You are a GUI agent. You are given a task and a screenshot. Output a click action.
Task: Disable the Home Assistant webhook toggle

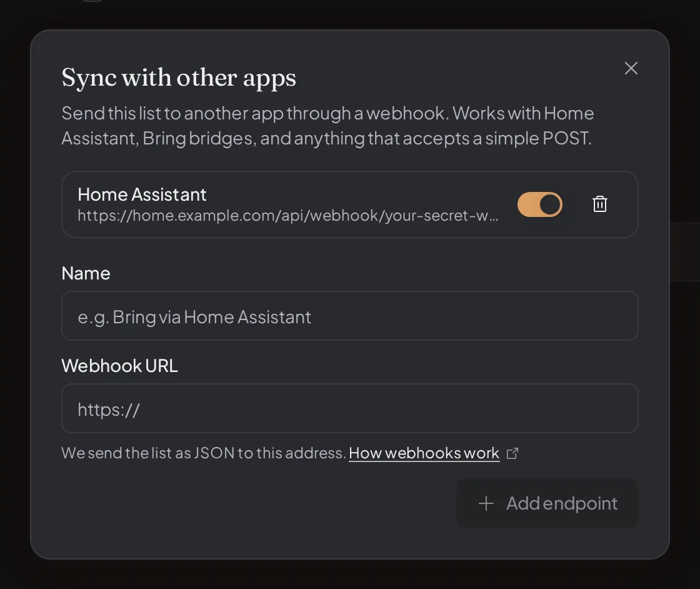pyautogui.click(x=539, y=204)
